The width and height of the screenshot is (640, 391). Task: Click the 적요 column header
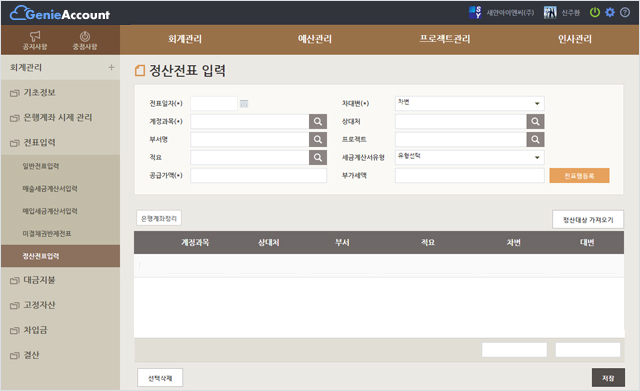(428, 242)
